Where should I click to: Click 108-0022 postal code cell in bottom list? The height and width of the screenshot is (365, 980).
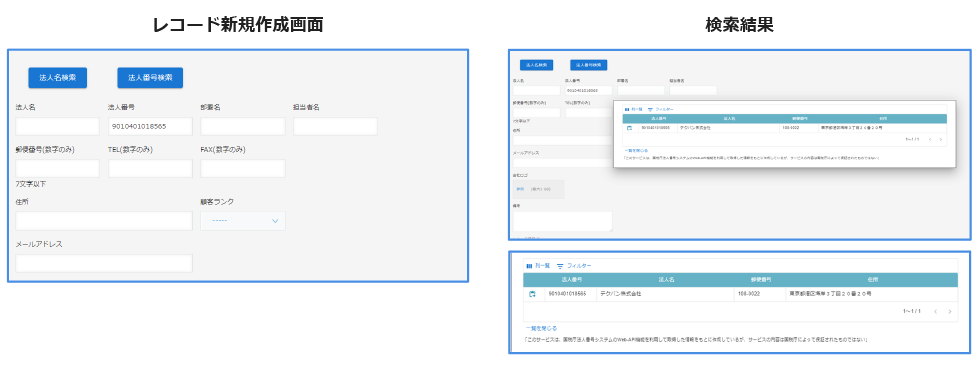tap(759, 293)
